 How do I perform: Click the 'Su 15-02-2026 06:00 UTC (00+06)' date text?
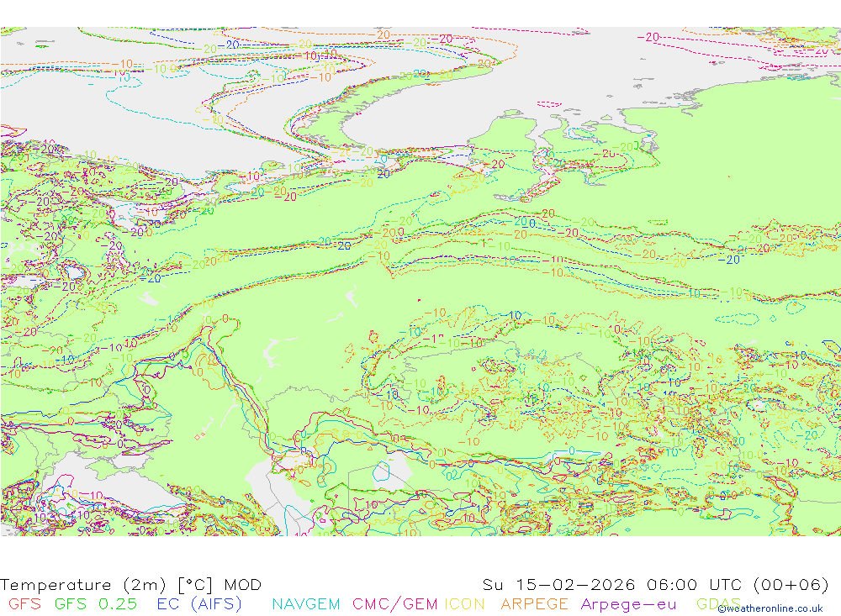pyautogui.click(x=655, y=584)
